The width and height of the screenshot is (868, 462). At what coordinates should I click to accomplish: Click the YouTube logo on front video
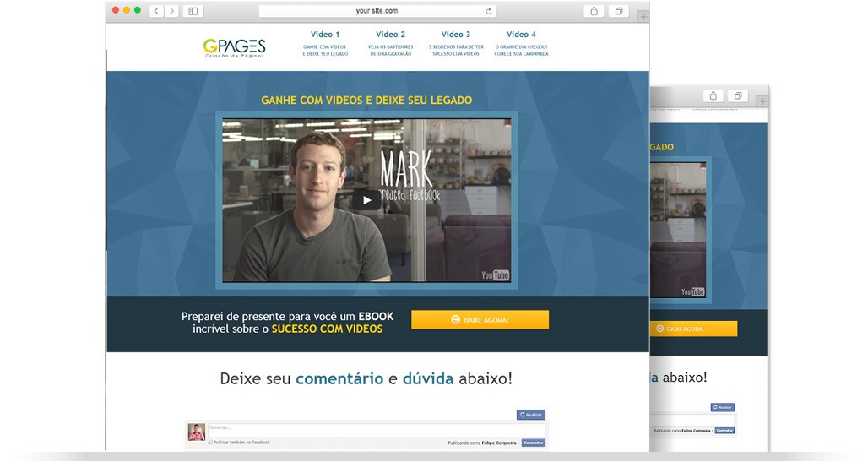pyautogui.click(x=495, y=274)
